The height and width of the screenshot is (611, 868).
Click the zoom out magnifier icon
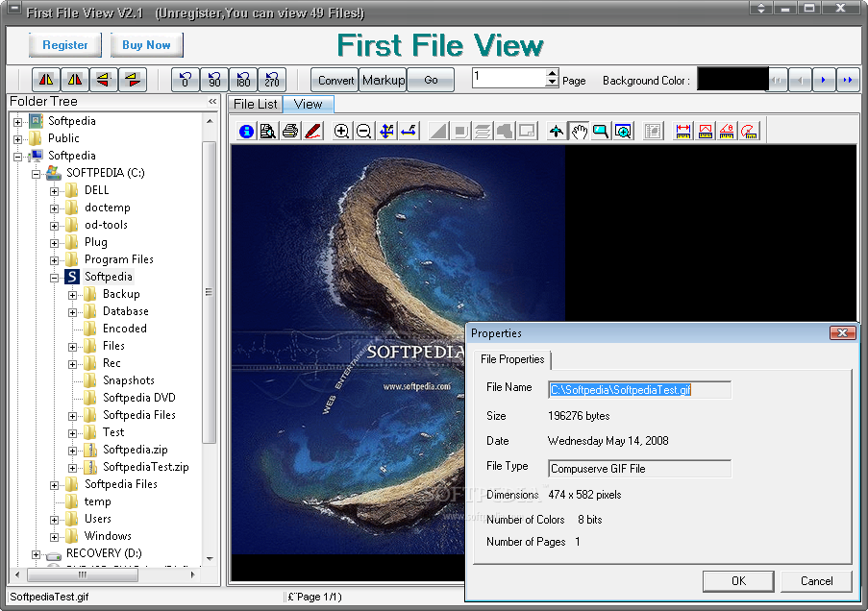[x=363, y=132]
